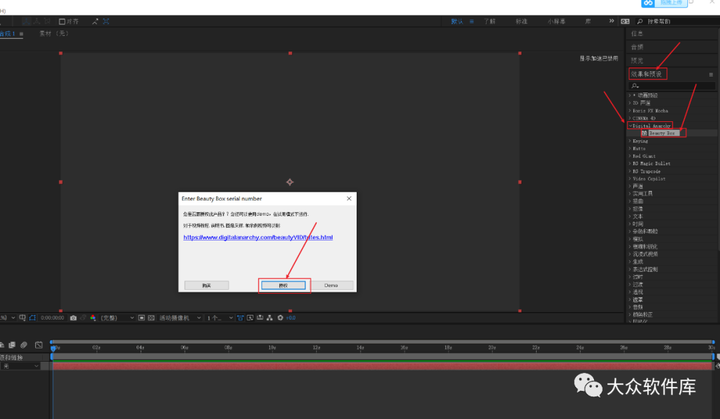Expand the CINEMA 4D folder
The width and height of the screenshot is (720, 419).
click(x=630, y=118)
